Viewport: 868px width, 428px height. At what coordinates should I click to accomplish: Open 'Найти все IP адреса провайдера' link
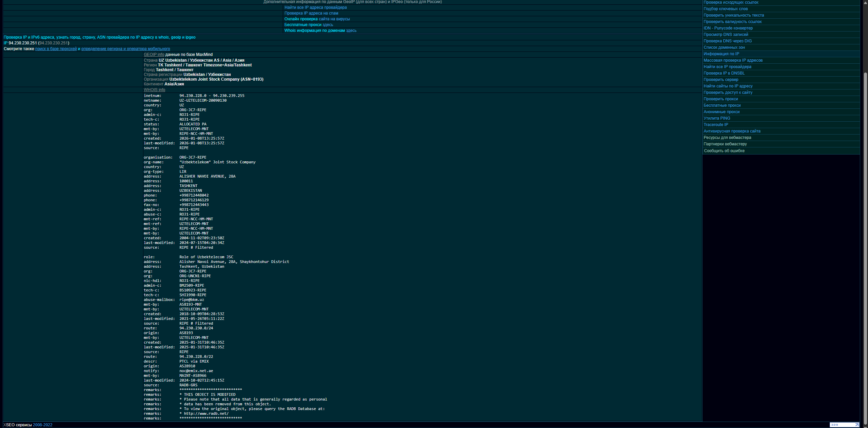coord(315,7)
